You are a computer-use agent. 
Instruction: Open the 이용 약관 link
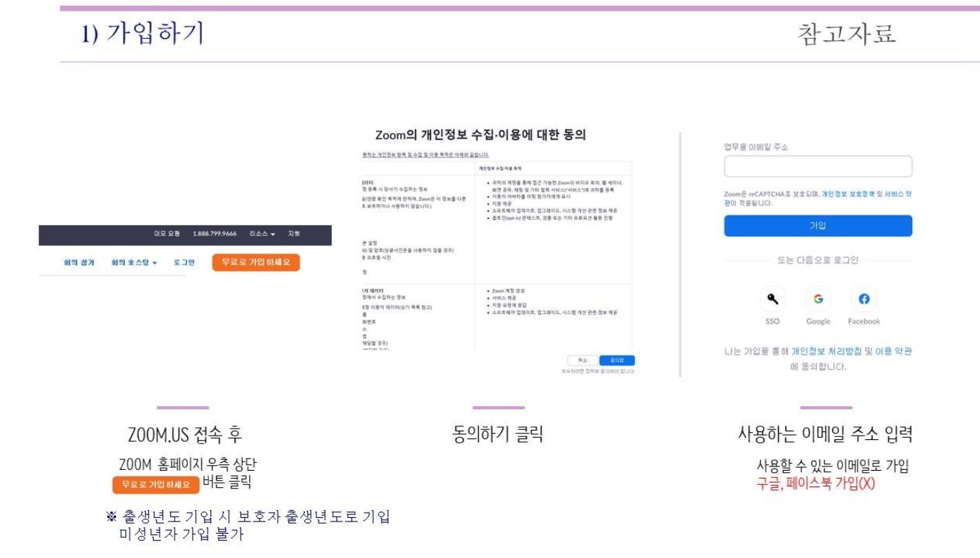(x=893, y=351)
